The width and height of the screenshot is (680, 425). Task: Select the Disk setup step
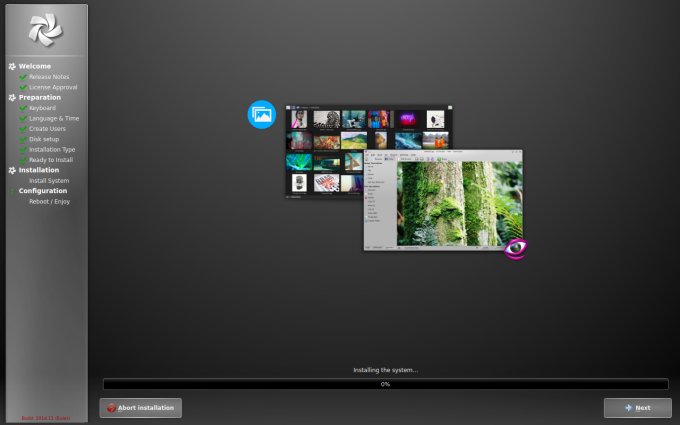coord(44,139)
